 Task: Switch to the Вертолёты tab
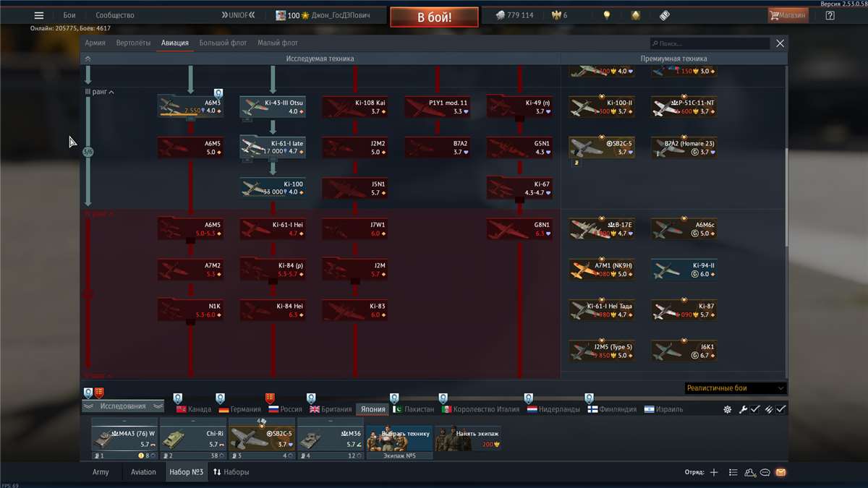point(135,43)
